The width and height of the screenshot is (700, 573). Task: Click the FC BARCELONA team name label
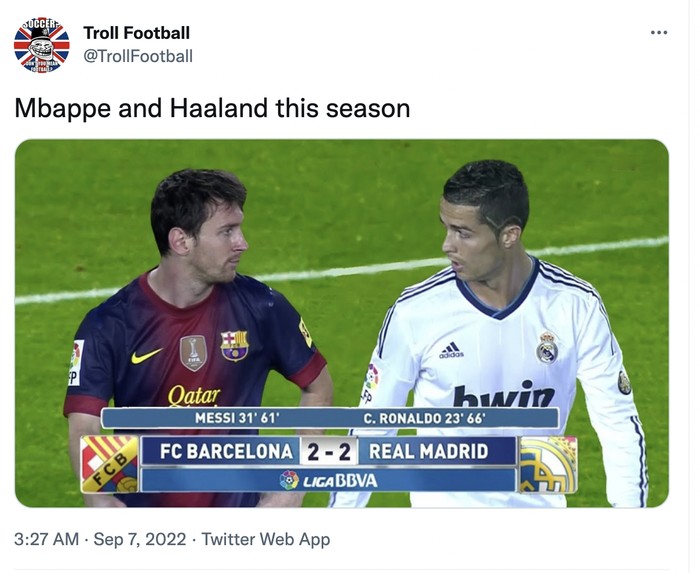226,451
